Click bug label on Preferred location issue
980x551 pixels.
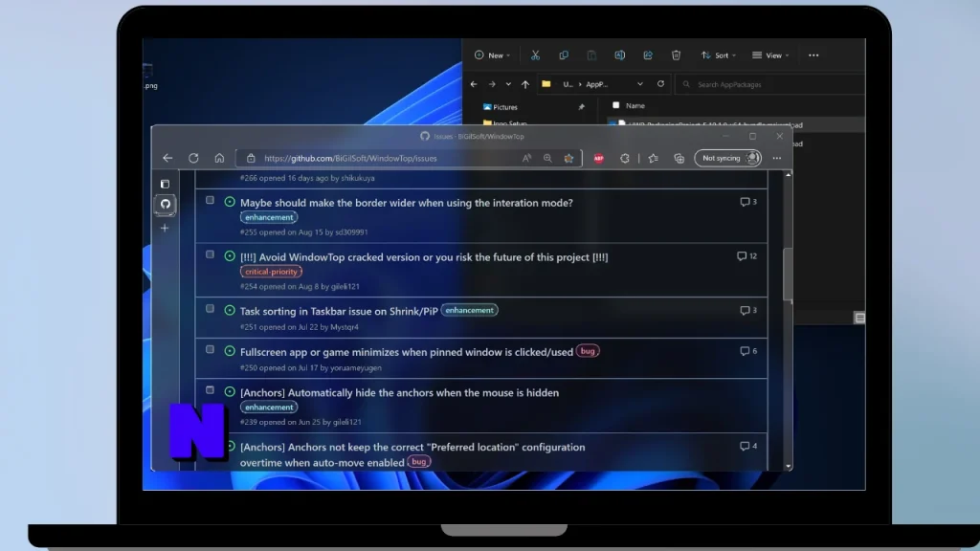(x=419, y=462)
